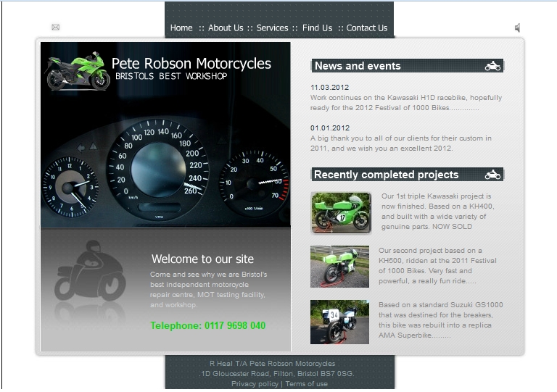The height and width of the screenshot is (392, 557).
Task: Click the 'big thank you' news text
Action: [401, 143]
